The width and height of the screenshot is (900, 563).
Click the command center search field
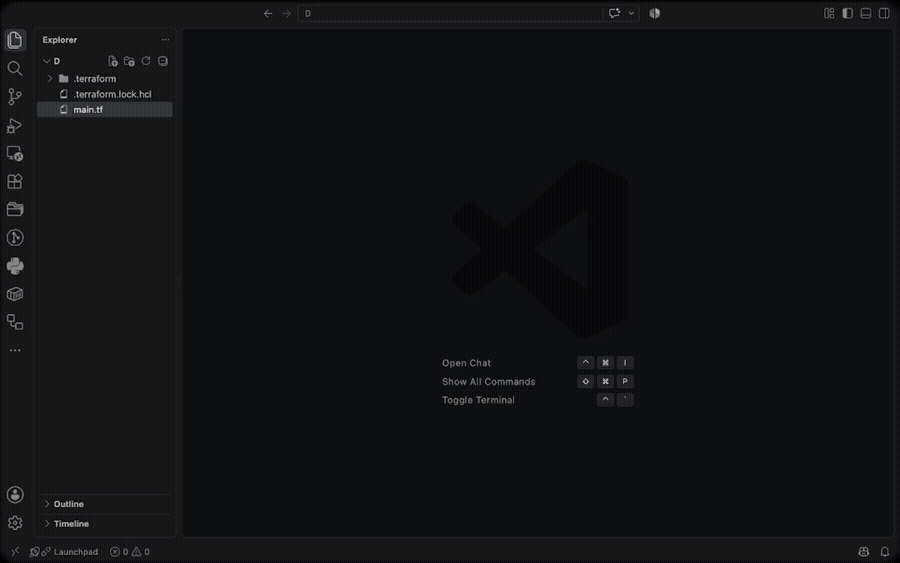point(451,13)
